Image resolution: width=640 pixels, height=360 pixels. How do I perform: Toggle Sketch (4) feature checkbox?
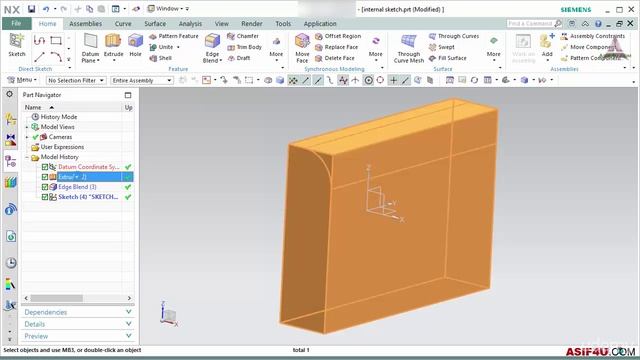pos(45,197)
